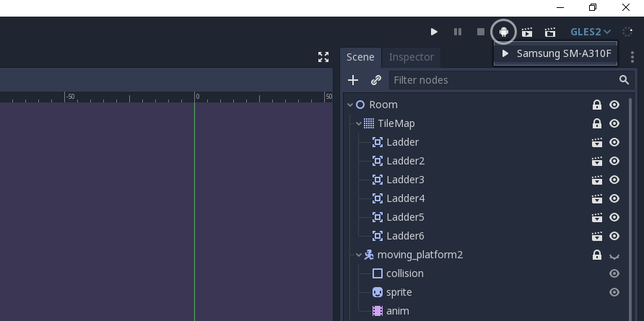The image size is (644, 321).
Task: Collapse the Room node
Action: pyautogui.click(x=350, y=105)
